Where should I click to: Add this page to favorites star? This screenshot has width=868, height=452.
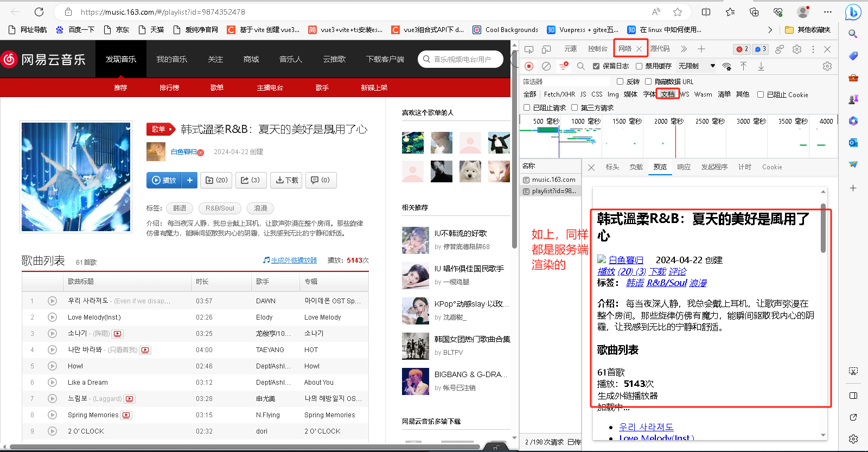678,12
